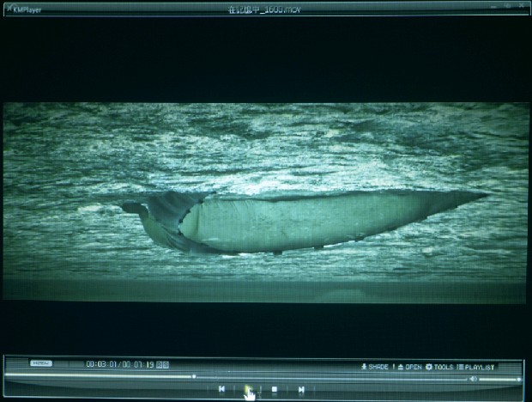The image size is (532, 402).
Task: Stop the video playback
Action: coord(275,390)
